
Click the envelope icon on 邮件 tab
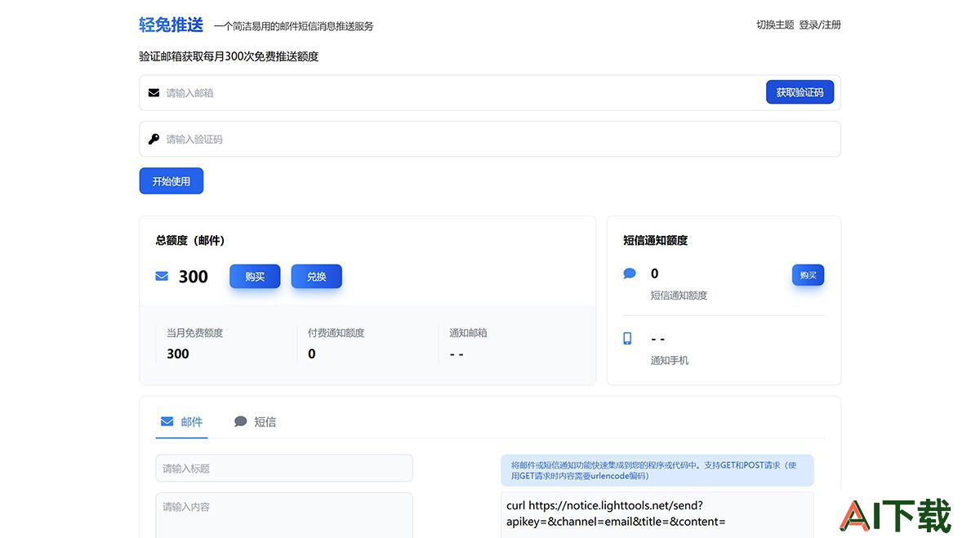point(167,422)
